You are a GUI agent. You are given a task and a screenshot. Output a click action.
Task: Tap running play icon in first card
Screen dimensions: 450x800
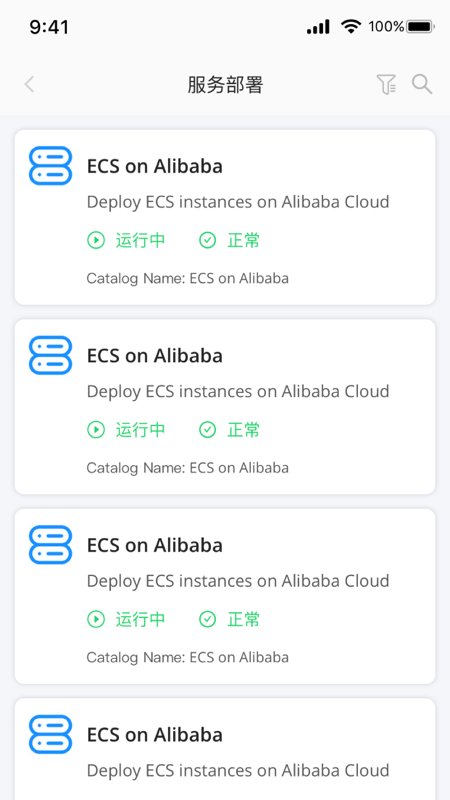point(96,240)
